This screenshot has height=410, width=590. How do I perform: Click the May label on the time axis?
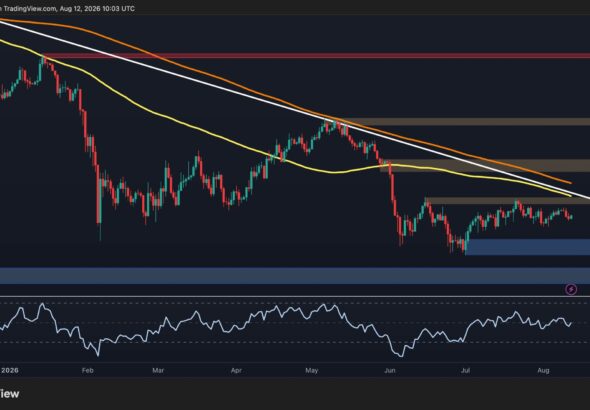[x=312, y=371]
